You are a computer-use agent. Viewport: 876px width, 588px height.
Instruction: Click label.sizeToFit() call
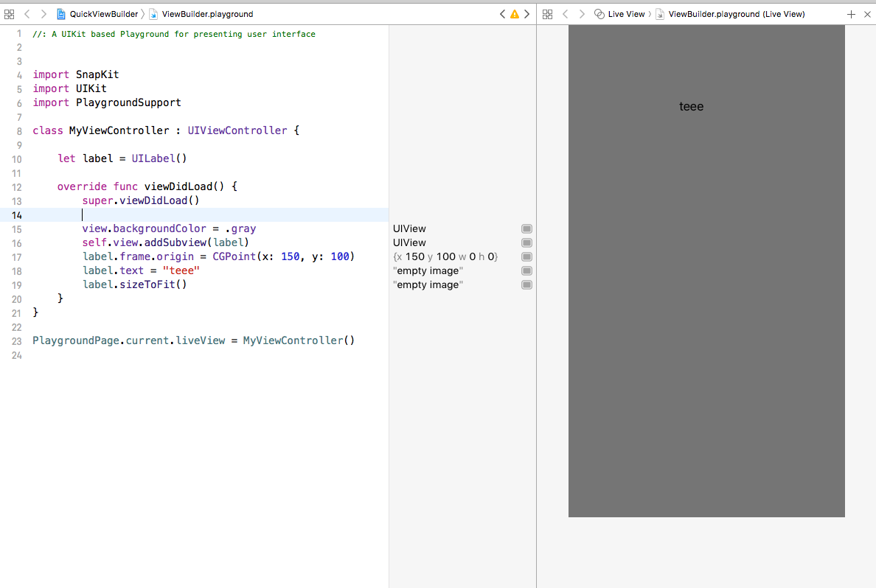coord(135,284)
